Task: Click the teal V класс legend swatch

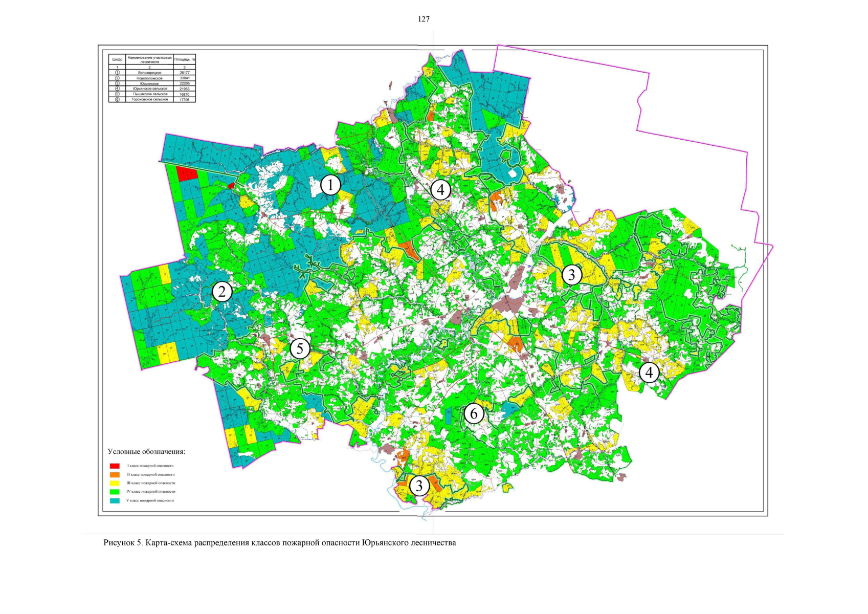Action: pos(115,500)
